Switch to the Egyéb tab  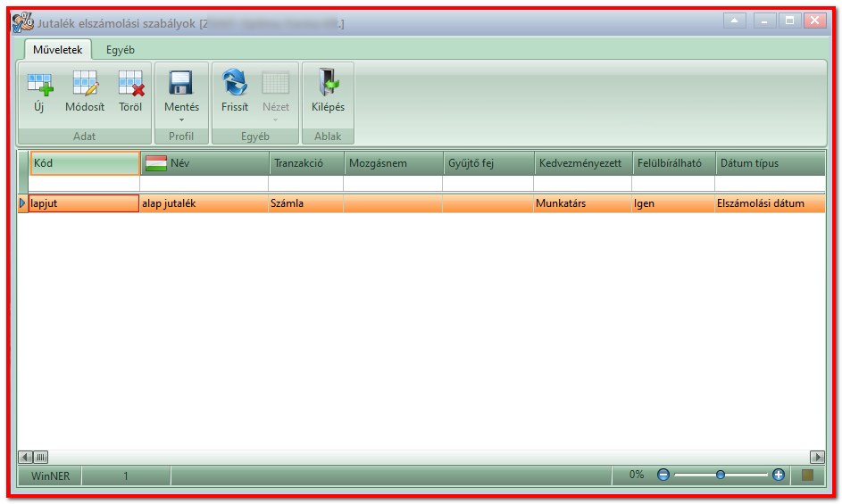coord(121,49)
